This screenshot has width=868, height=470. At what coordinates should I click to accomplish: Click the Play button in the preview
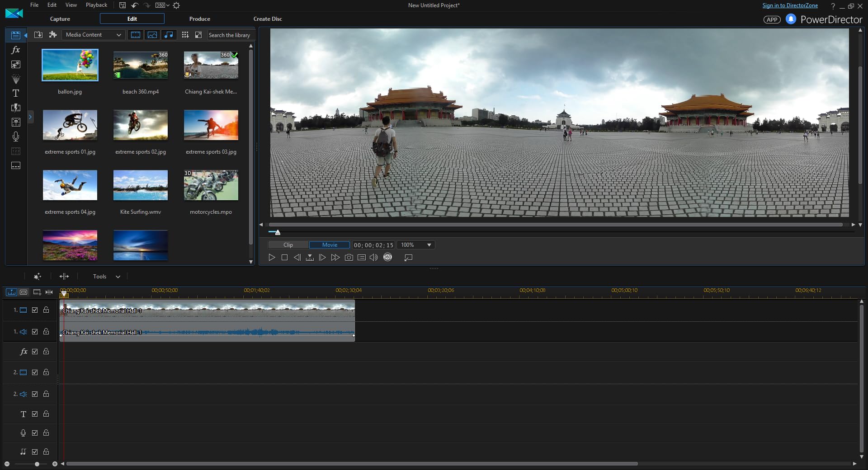[x=272, y=258]
